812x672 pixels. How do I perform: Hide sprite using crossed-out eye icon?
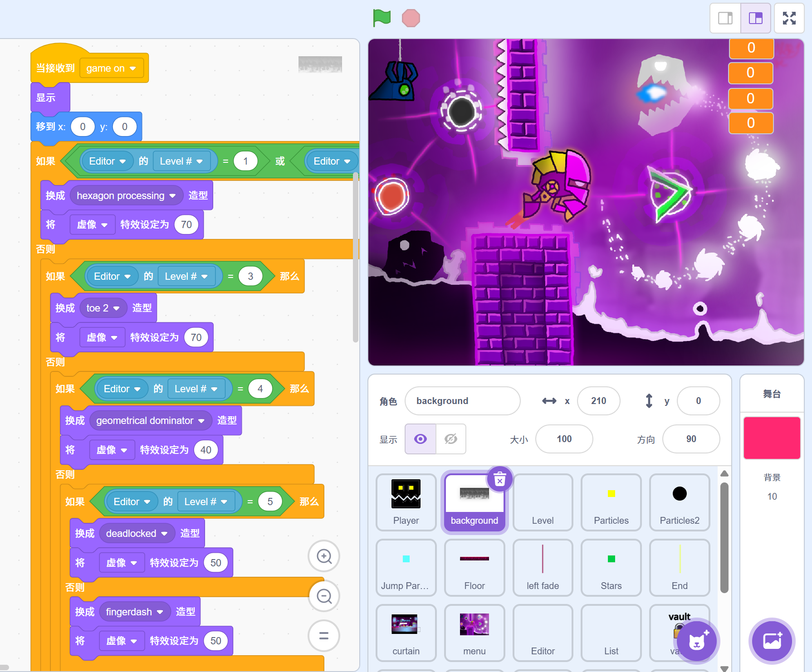point(450,439)
